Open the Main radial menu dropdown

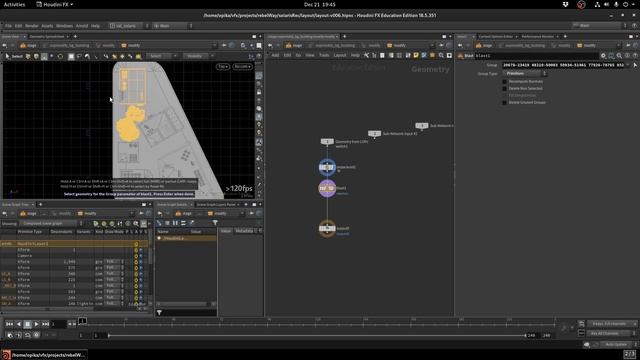click(172, 26)
